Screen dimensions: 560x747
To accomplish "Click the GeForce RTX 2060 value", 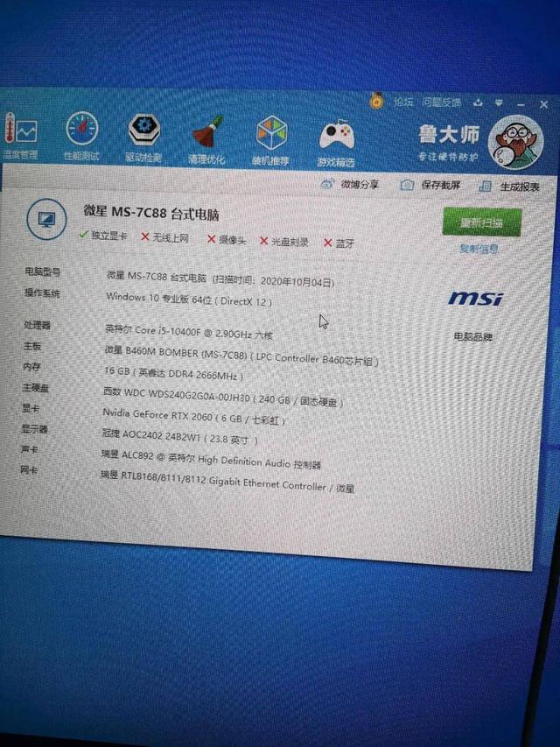I will pos(193,417).
